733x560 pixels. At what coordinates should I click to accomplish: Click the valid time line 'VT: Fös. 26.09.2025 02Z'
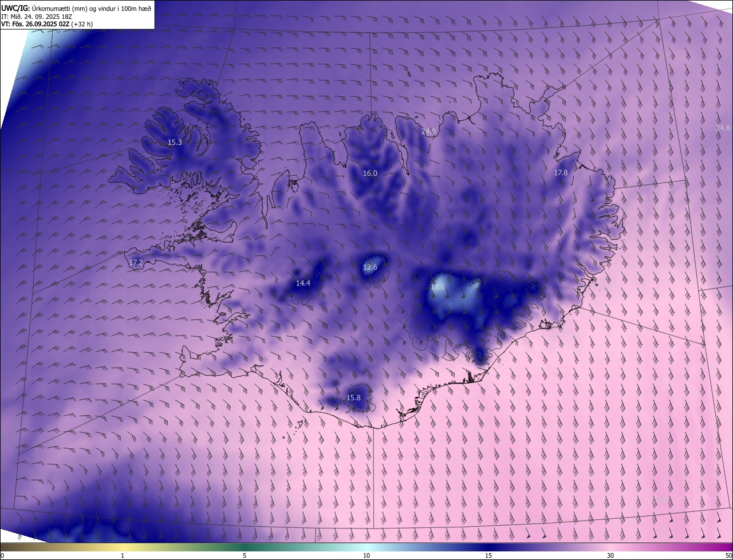(36, 24)
